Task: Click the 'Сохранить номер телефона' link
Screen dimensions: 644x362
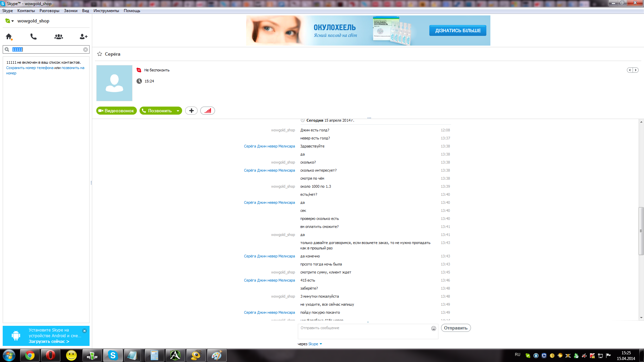Action: click(30, 68)
